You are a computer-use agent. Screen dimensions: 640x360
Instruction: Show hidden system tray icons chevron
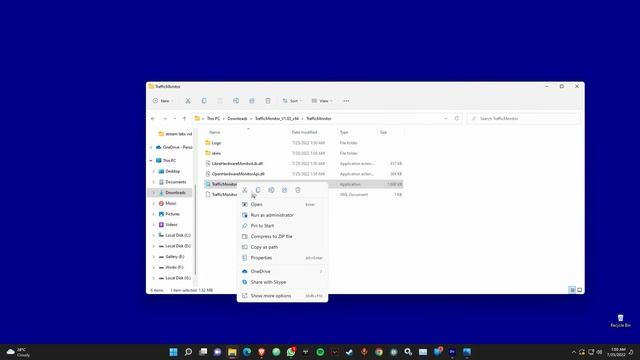(x=573, y=352)
